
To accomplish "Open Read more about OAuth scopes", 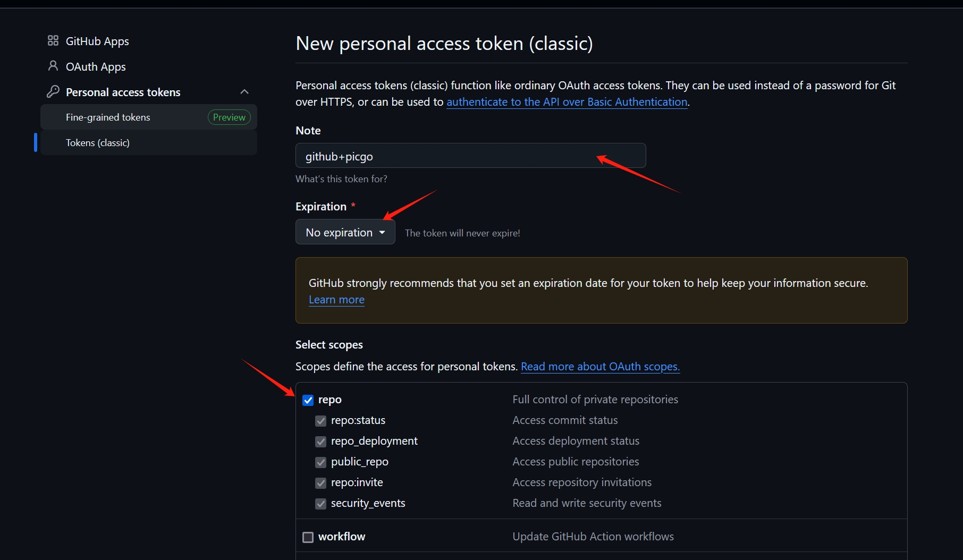I will pyautogui.click(x=600, y=367).
